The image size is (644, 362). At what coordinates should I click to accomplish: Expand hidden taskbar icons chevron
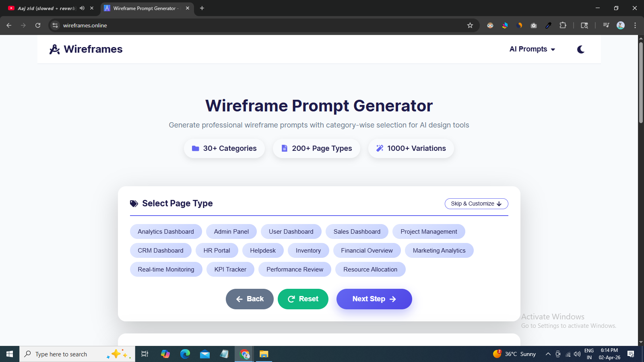(x=548, y=354)
